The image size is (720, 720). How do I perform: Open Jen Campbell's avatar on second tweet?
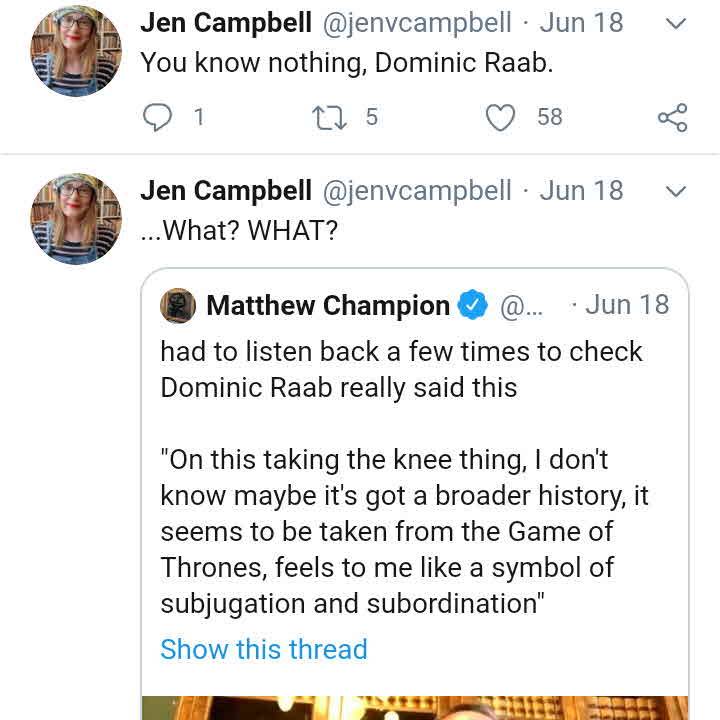[76, 218]
